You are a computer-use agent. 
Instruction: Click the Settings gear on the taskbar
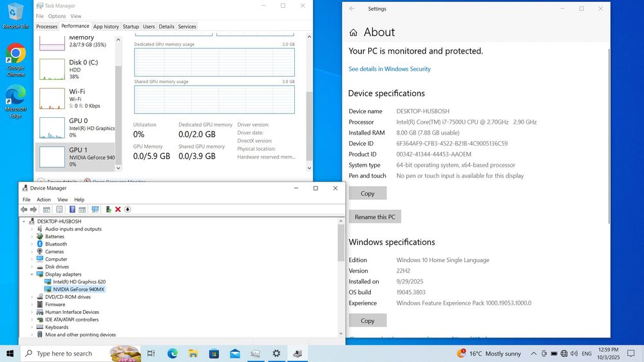point(276,354)
